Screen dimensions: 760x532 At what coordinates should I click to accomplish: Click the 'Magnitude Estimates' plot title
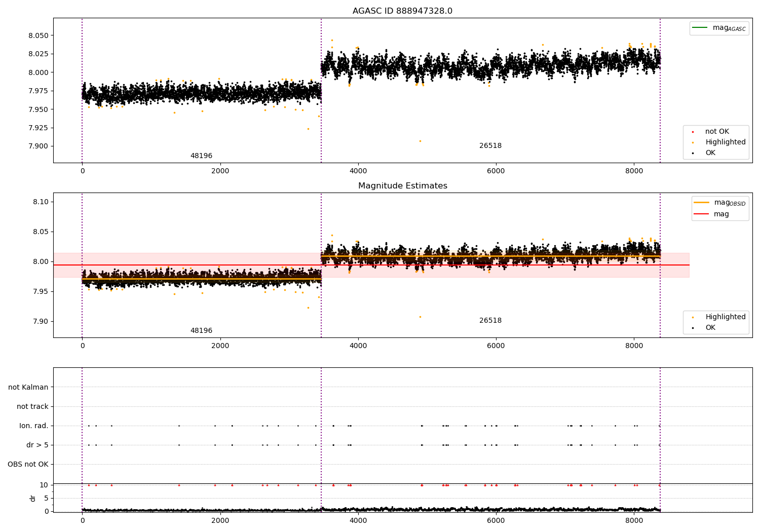tap(402, 186)
